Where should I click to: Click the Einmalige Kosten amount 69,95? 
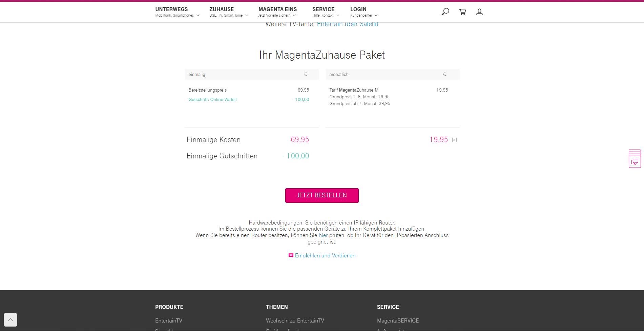300,140
